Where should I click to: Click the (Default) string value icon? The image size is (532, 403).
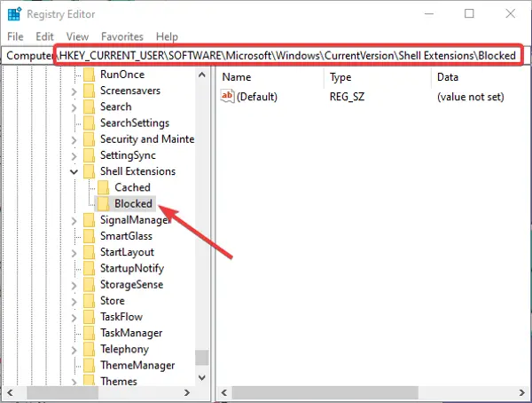pos(227,96)
